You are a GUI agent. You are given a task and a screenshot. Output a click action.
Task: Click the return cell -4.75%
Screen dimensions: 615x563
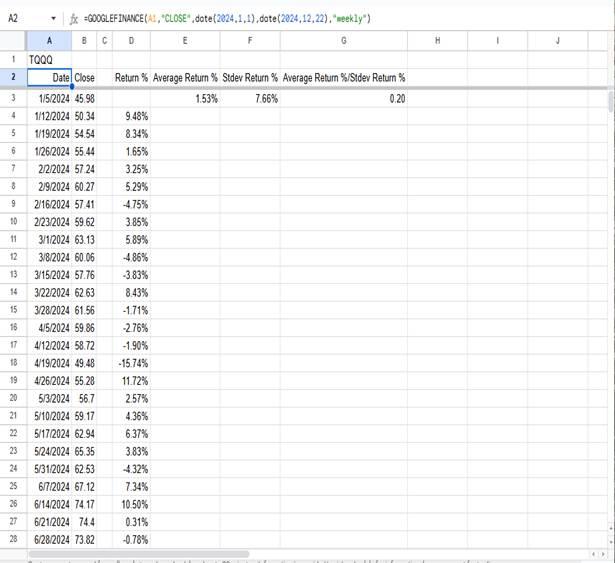[x=131, y=204]
